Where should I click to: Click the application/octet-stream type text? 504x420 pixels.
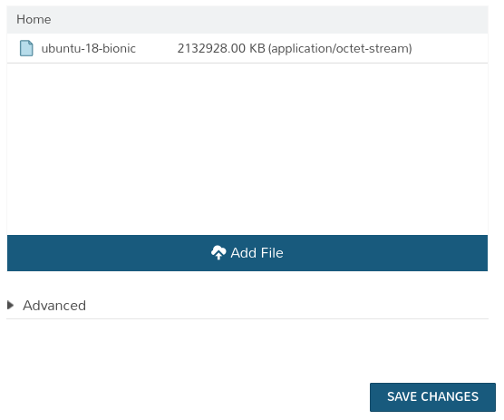pyautogui.click(x=340, y=49)
